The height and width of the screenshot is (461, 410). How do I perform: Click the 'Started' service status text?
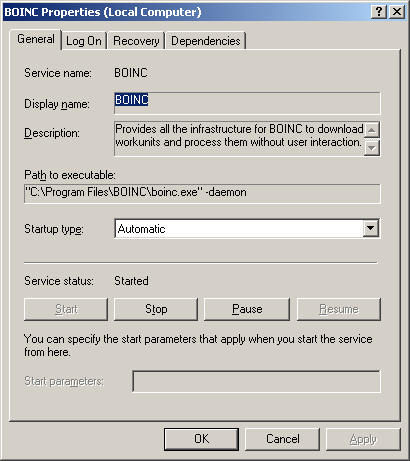131,281
